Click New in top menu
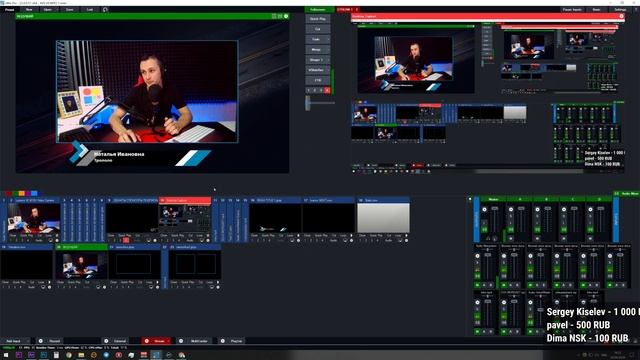 pos(29,9)
